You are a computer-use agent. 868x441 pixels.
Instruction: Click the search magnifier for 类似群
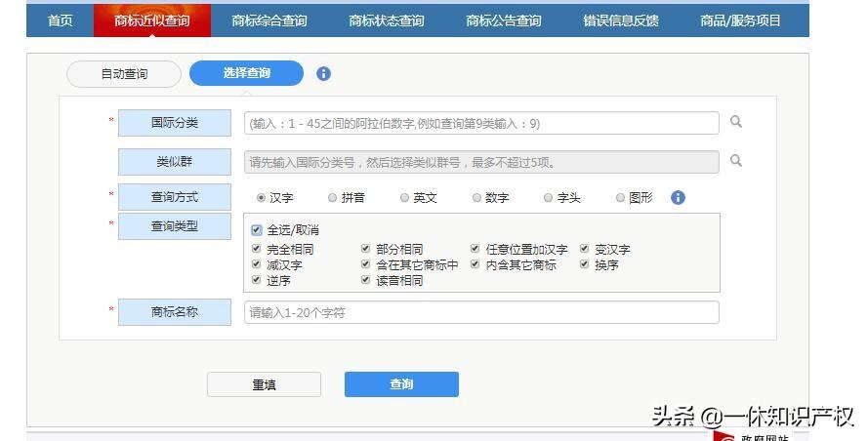[x=735, y=160]
